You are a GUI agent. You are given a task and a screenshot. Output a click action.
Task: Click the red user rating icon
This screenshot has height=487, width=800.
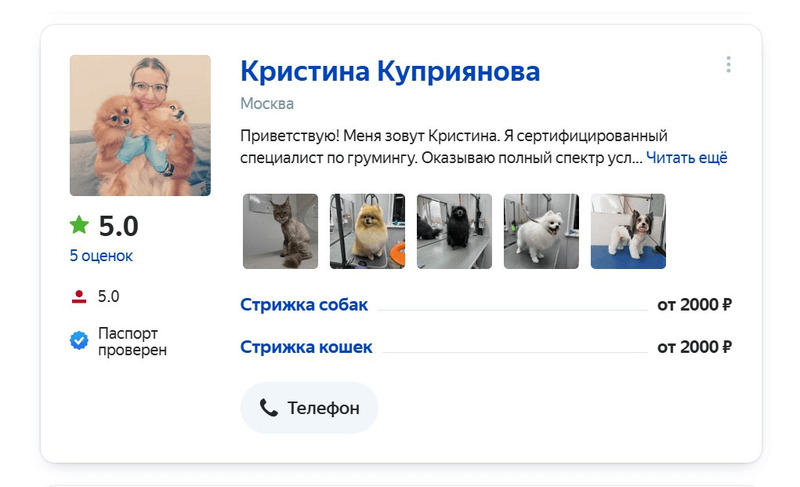(79, 296)
